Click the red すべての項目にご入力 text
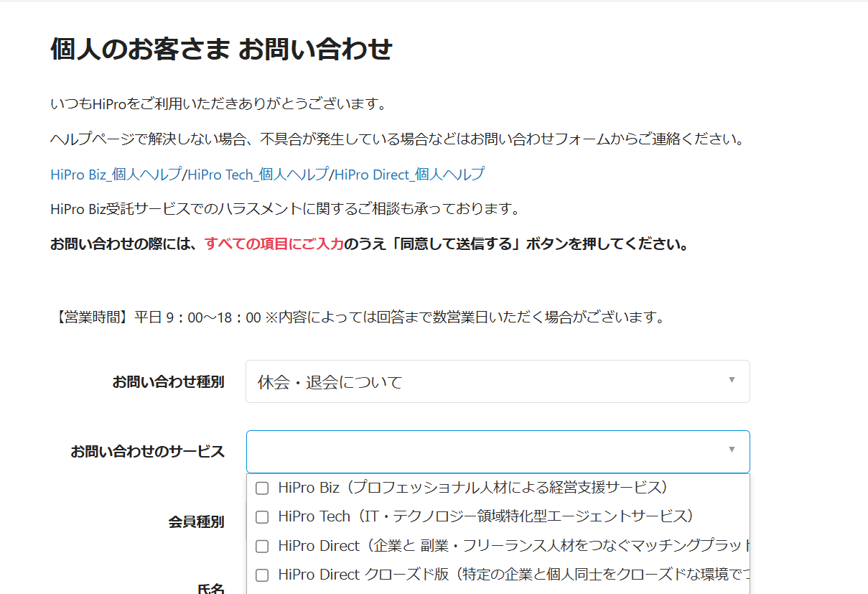This screenshot has width=868, height=594. coord(274,243)
